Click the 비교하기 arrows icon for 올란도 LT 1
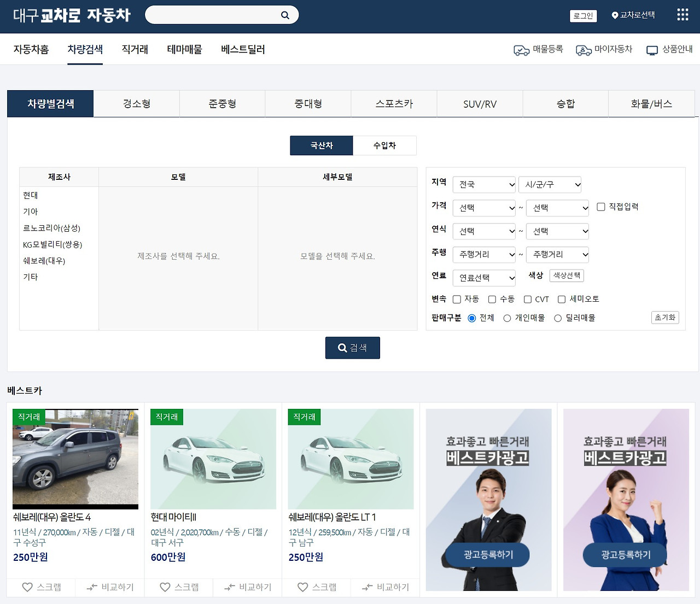Image resolution: width=700 pixels, height=604 pixels. (x=367, y=587)
